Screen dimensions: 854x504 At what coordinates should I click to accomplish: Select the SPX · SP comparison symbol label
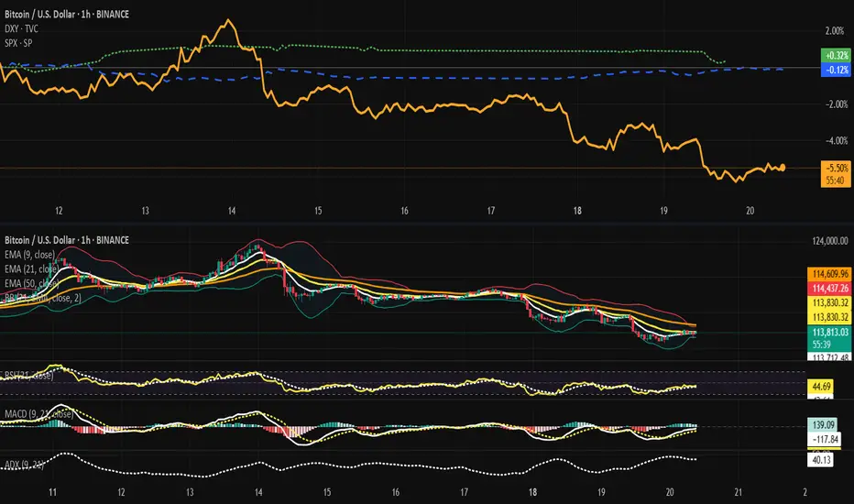point(18,42)
